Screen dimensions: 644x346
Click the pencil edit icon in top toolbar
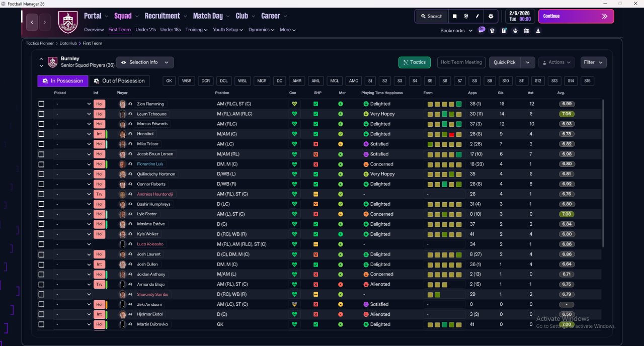point(477,16)
